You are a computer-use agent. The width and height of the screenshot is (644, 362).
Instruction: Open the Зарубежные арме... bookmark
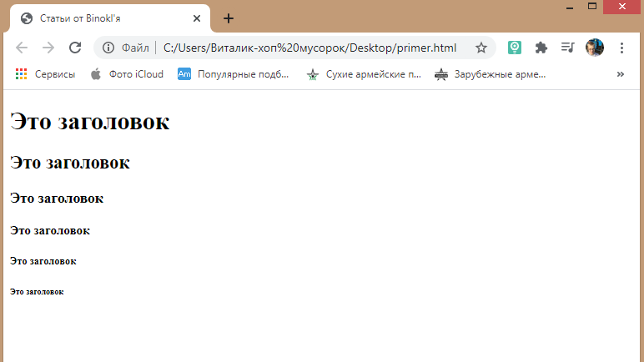pos(491,74)
